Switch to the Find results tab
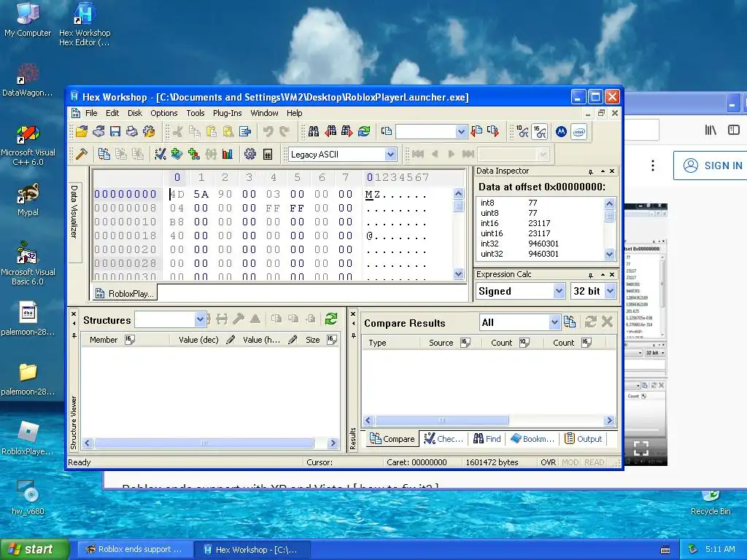 487,438
